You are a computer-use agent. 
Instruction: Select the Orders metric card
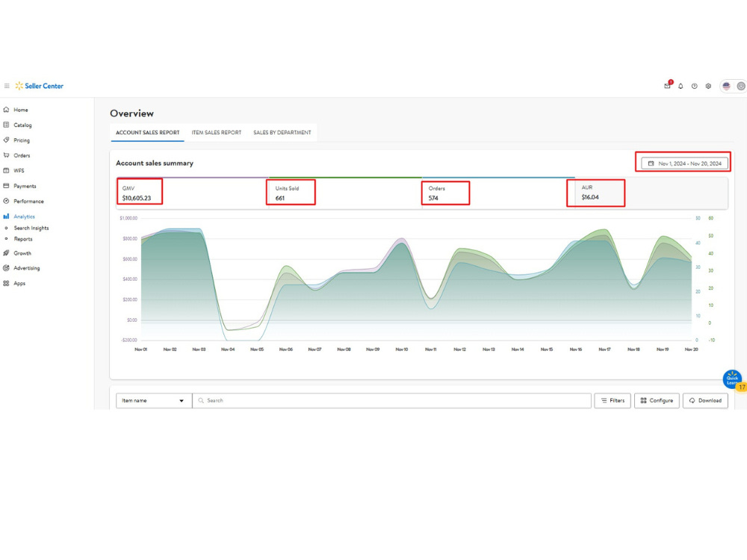tap(498, 193)
